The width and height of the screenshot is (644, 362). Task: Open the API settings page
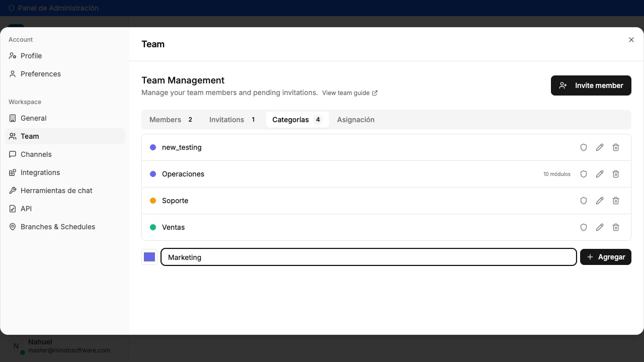tap(65, 209)
